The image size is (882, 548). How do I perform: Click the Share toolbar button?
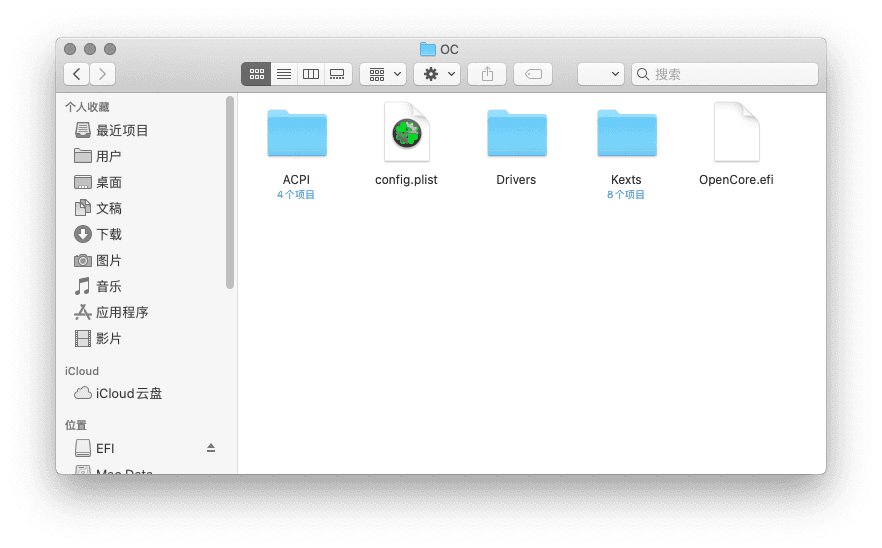[487, 74]
